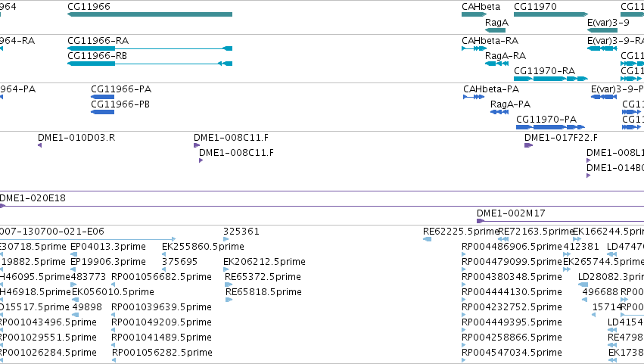The width and height of the screenshot is (644, 364).
Task: Click the CG11970 gene bar
Action: [x=551, y=14]
